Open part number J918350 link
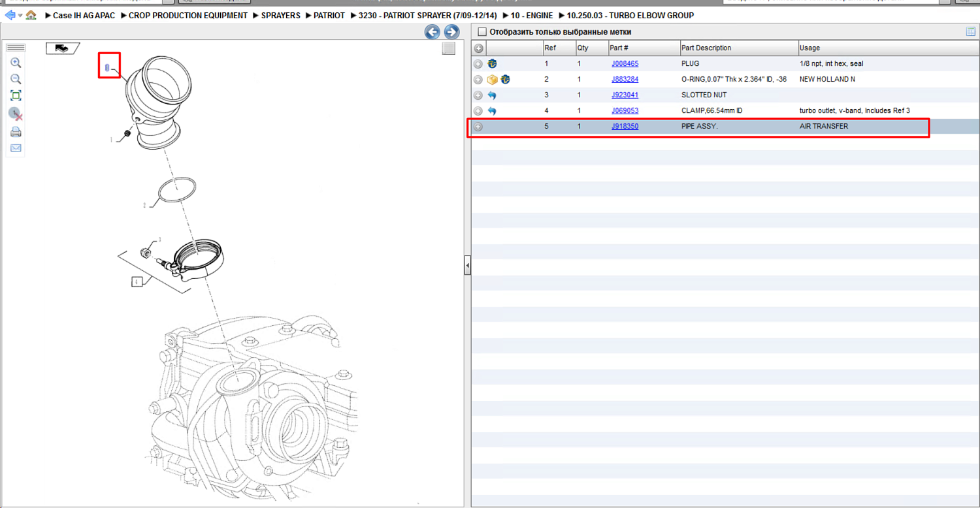This screenshot has width=980, height=508. [625, 127]
